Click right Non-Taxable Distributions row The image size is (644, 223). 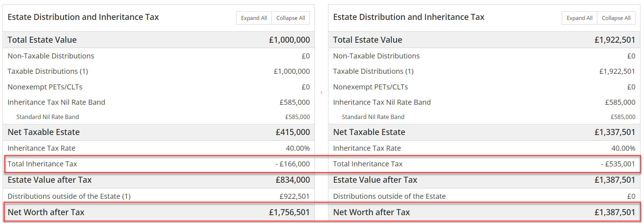484,56
